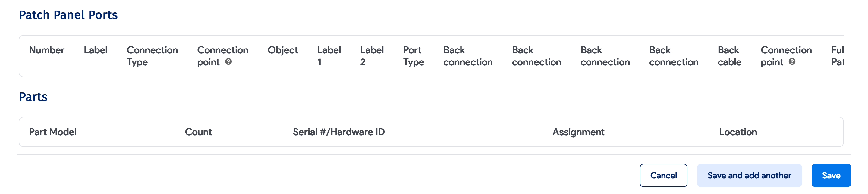Select the Label 1 column header

(329, 56)
